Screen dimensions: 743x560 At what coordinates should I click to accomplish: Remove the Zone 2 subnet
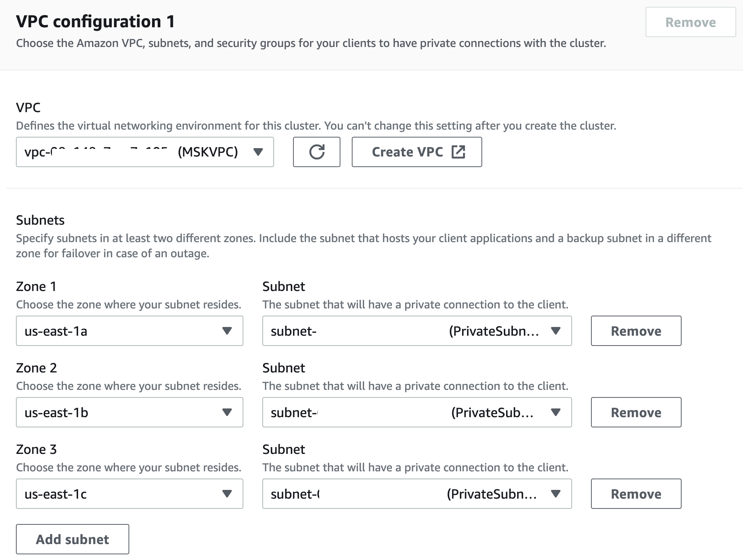coord(636,412)
